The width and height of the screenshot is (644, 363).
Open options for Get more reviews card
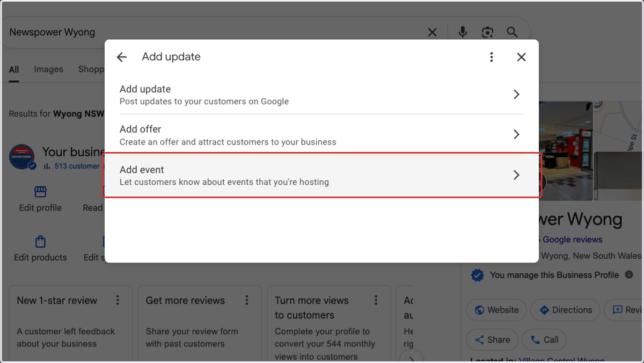247,301
